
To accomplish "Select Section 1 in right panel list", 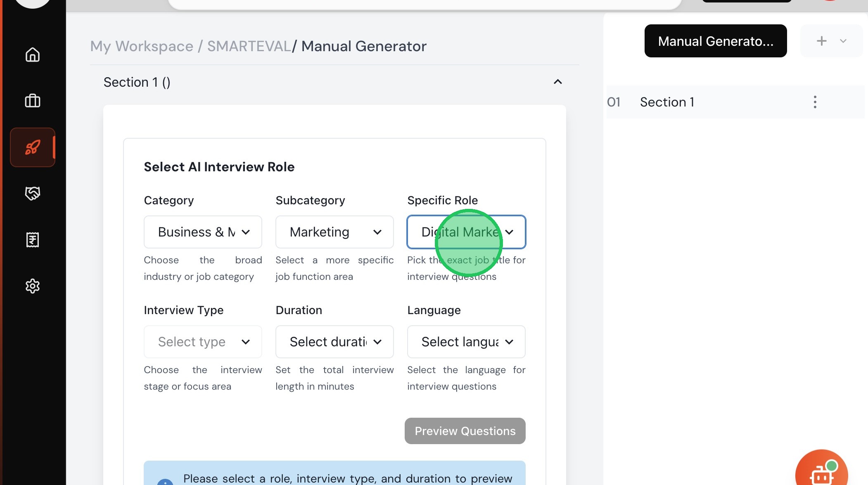I will pos(667,102).
